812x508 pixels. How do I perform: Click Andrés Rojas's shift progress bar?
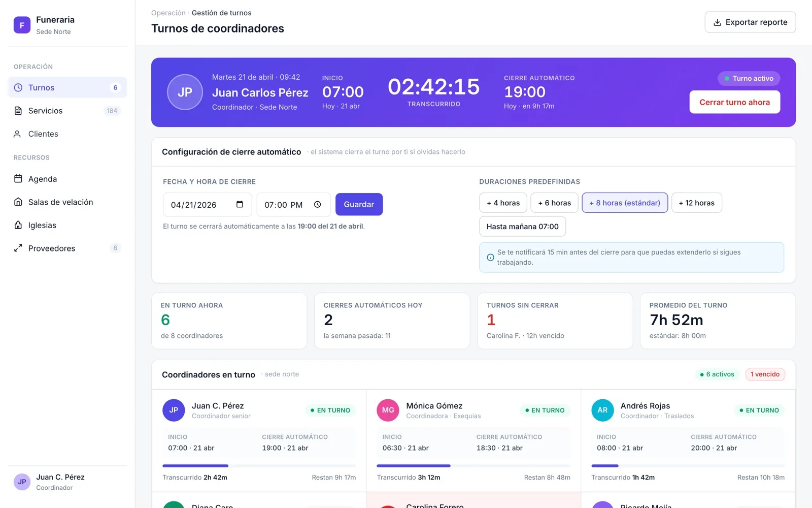pyautogui.click(x=688, y=465)
